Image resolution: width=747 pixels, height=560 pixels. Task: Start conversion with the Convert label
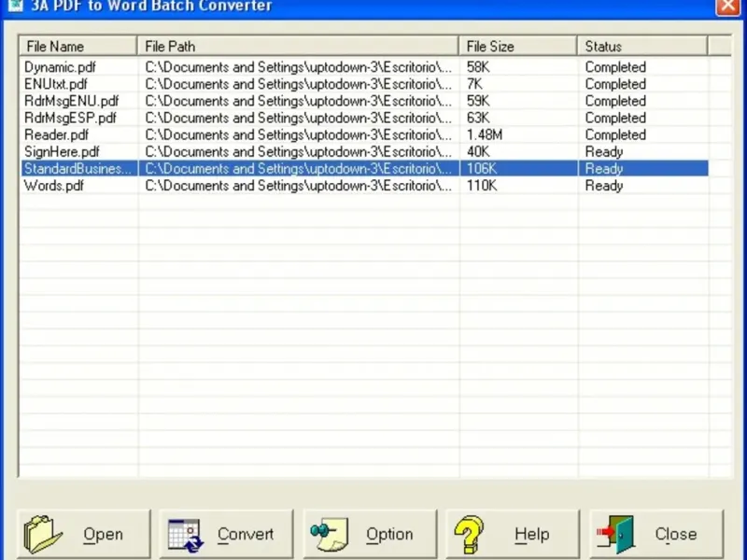pos(246,534)
